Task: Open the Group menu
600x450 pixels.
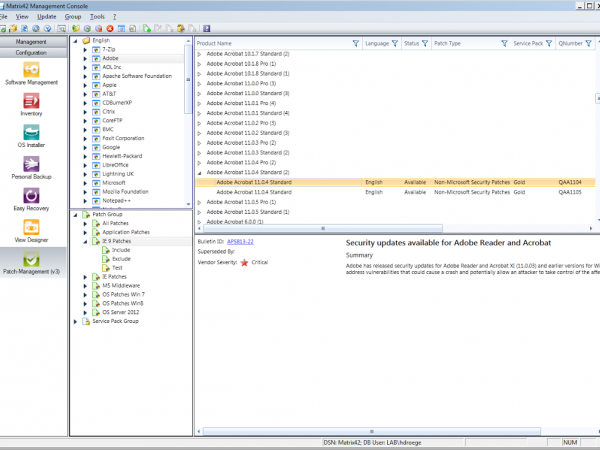Action: pyautogui.click(x=73, y=16)
